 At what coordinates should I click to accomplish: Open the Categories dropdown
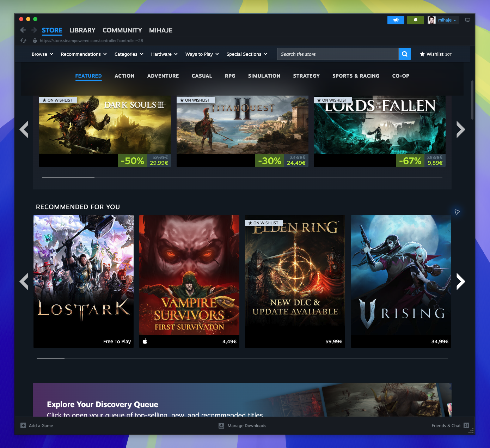[x=129, y=54]
